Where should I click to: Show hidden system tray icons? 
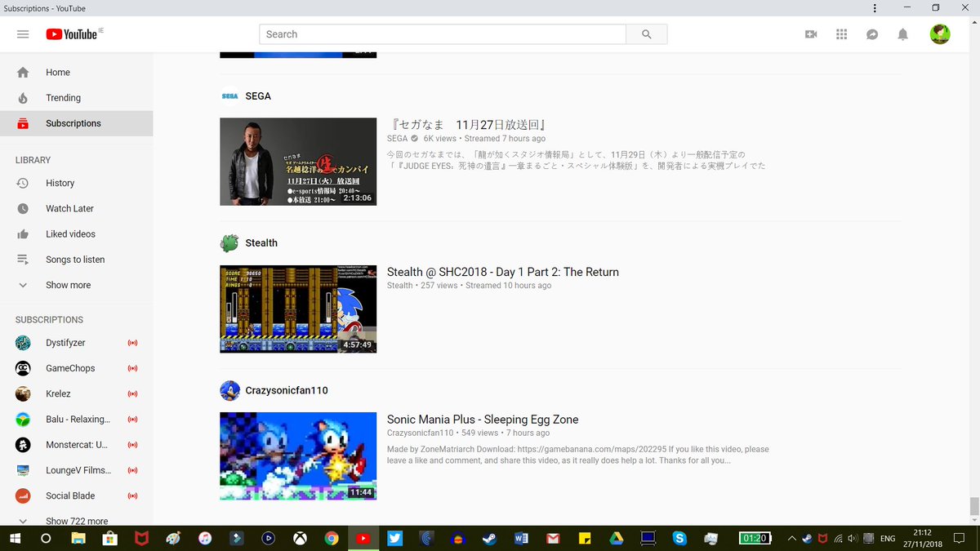coord(791,539)
